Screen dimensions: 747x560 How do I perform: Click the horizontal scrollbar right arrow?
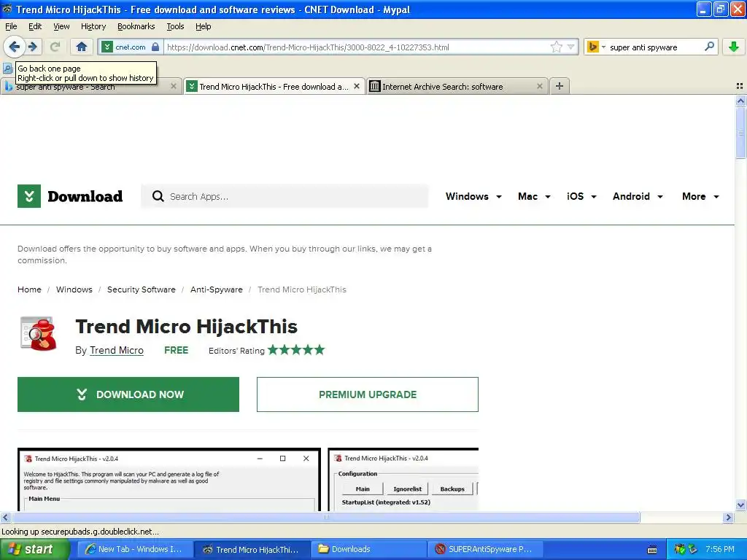[728, 517]
